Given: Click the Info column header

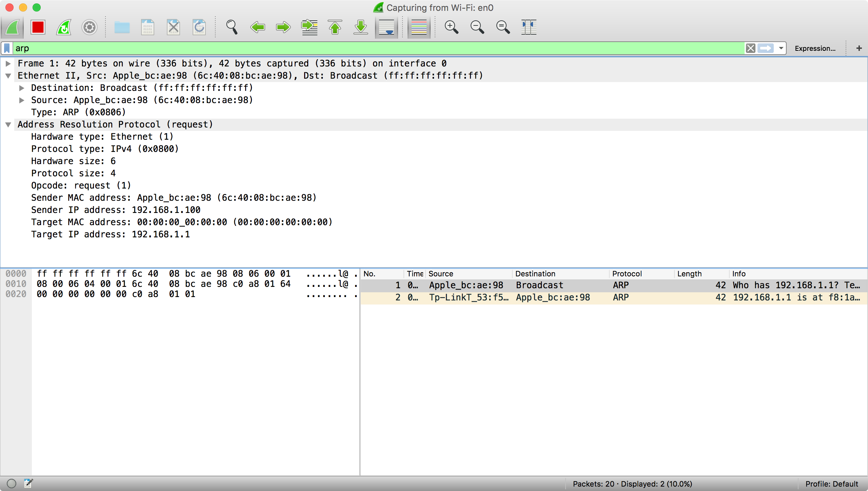Looking at the screenshot, I should 738,274.
